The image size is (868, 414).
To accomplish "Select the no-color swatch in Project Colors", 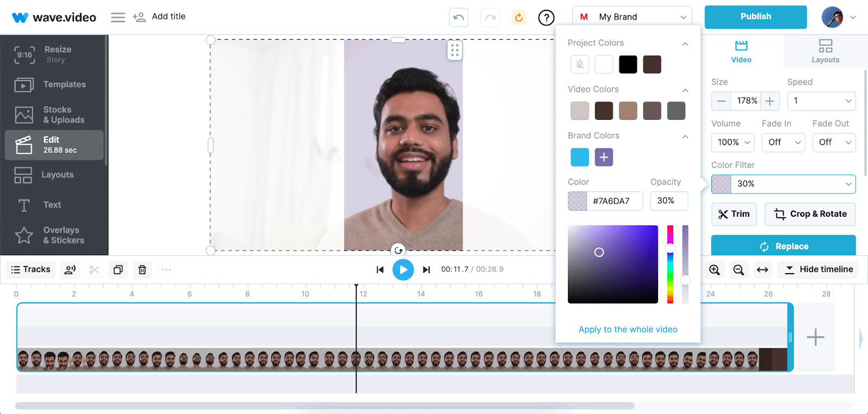I will [579, 64].
